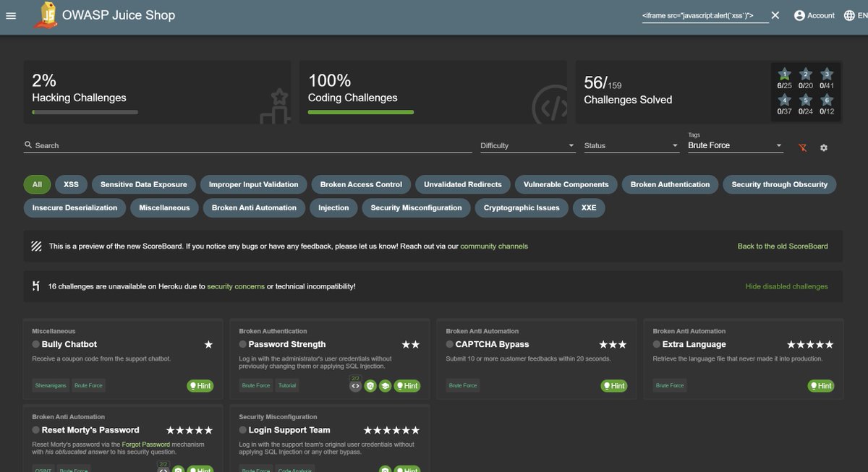Click the top search input with iframe text
This screenshot has width=868, height=472.
(x=704, y=15)
